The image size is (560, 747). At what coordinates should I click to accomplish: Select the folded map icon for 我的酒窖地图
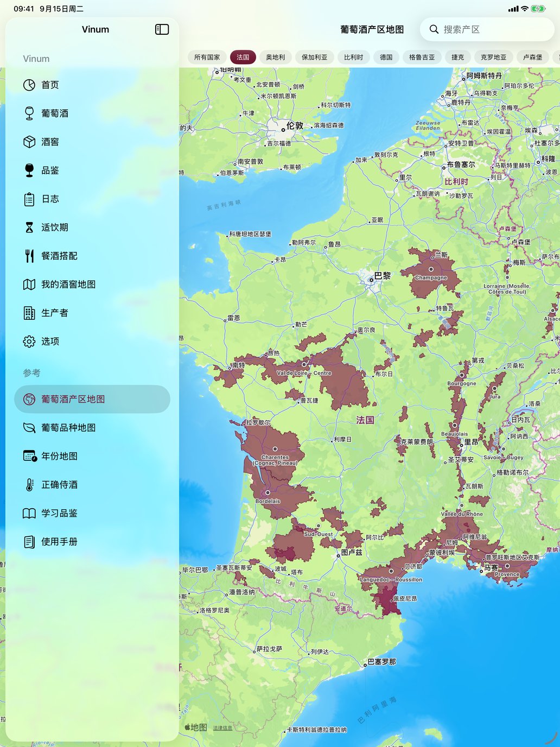pos(29,284)
